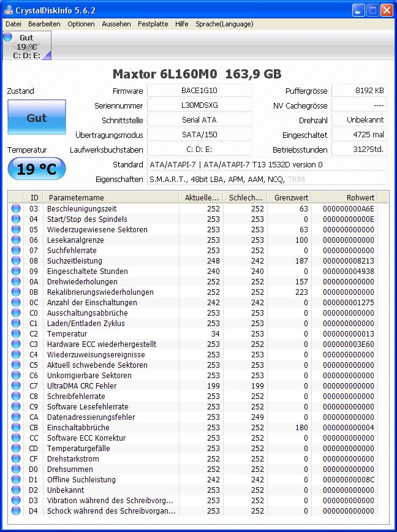Click the status orb for Suchzeitleistung row
The height and width of the screenshot is (532, 397).
coord(16,260)
